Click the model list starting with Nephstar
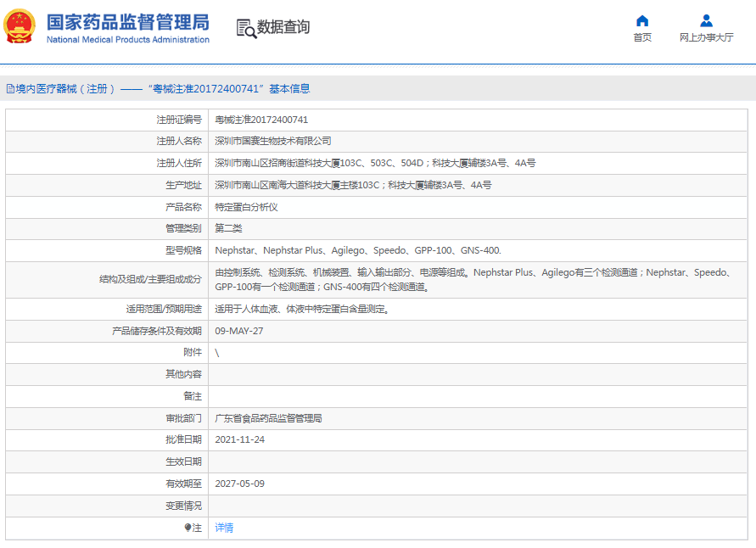 (357, 250)
